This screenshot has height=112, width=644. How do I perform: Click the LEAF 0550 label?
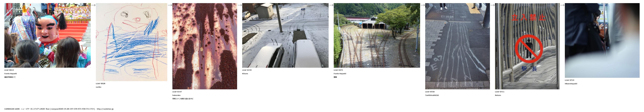pos(430,92)
